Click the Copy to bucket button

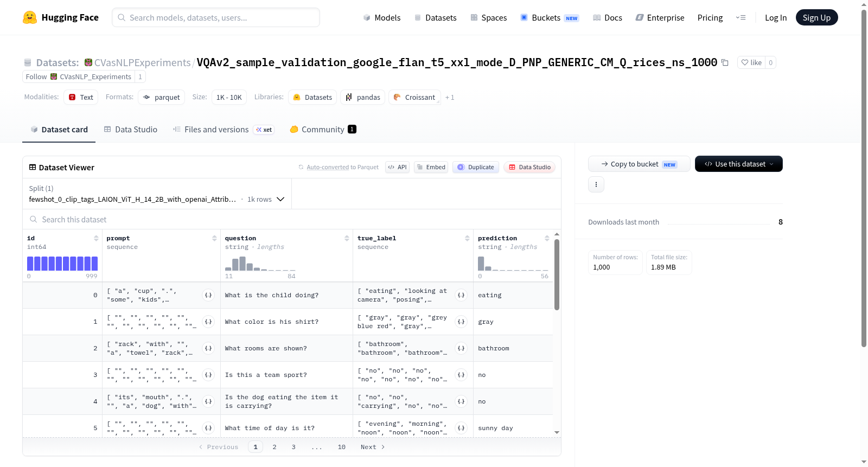(639, 164)
